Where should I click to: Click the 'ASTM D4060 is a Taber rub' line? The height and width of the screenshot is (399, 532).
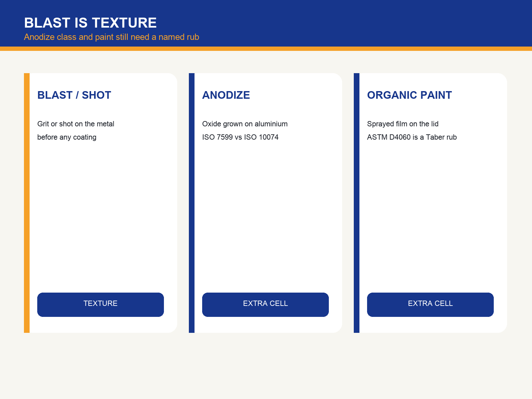tap(412, 137)
